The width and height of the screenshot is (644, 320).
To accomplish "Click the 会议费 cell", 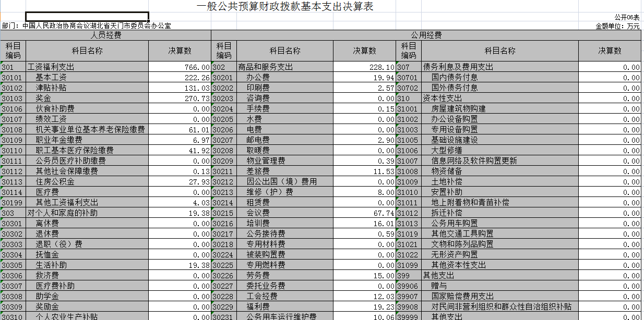I will click(285, 213).
